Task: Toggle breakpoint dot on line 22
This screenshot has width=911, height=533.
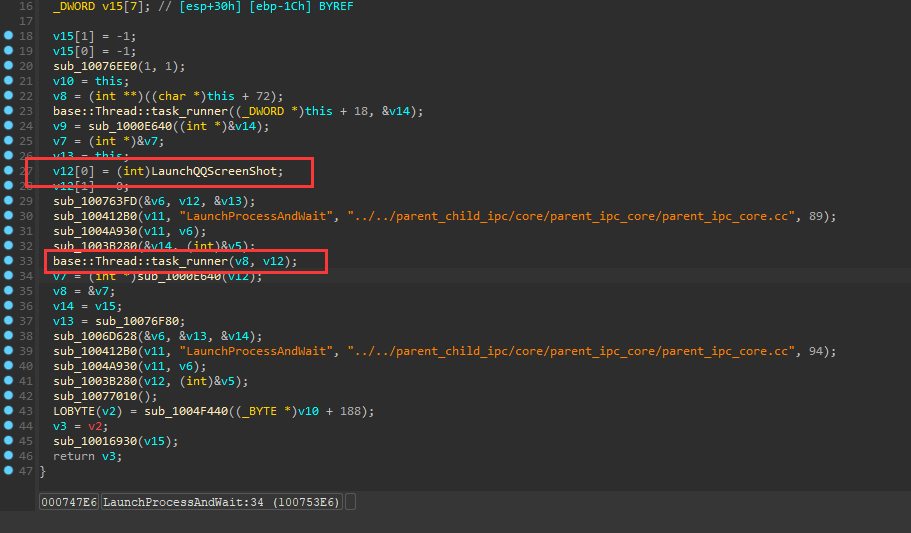Action: pyautogui.click(x=9, y=95)
